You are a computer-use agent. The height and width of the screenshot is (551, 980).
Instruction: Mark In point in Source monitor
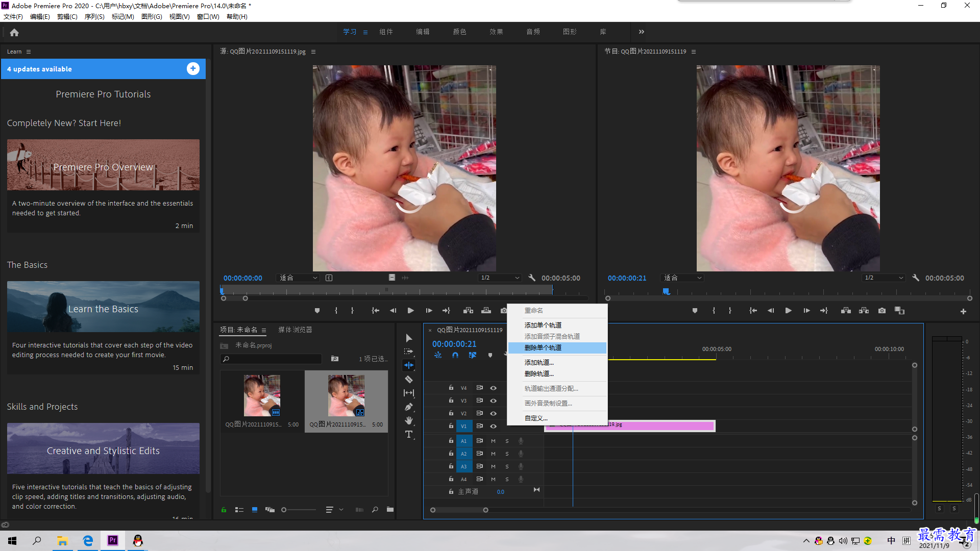(336, 310)
